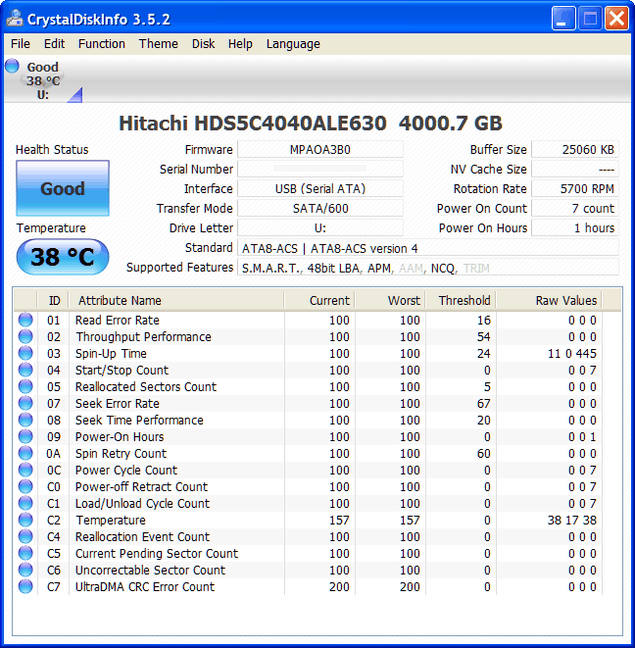Click the Supported Features field
The image size is (635, 648).
[x=428, y=268]
